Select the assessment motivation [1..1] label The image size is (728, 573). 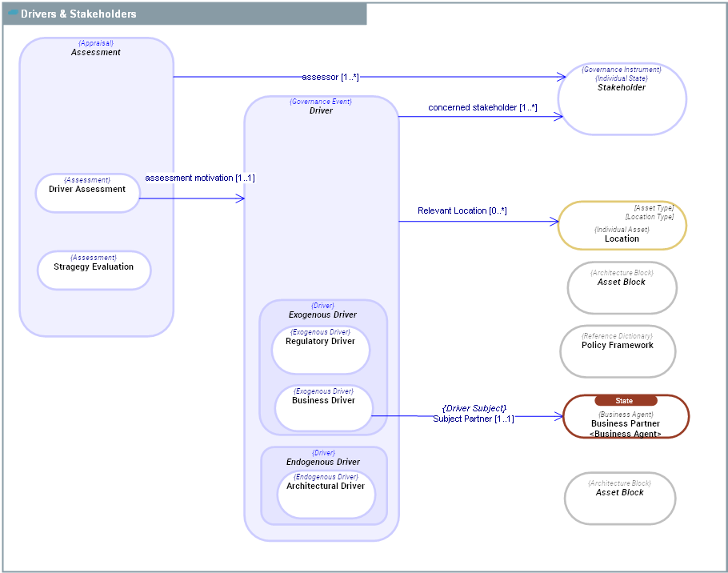pos(199,178)
